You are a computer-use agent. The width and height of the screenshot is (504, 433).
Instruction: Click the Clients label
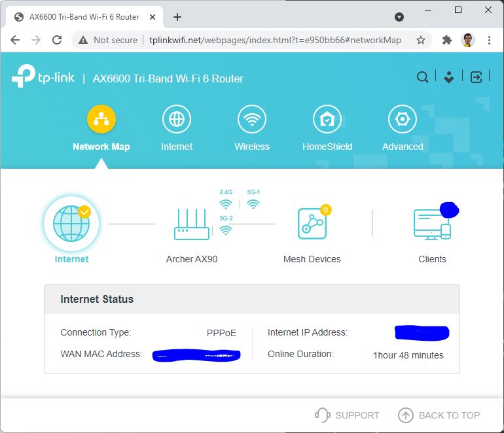pos(432,259)
